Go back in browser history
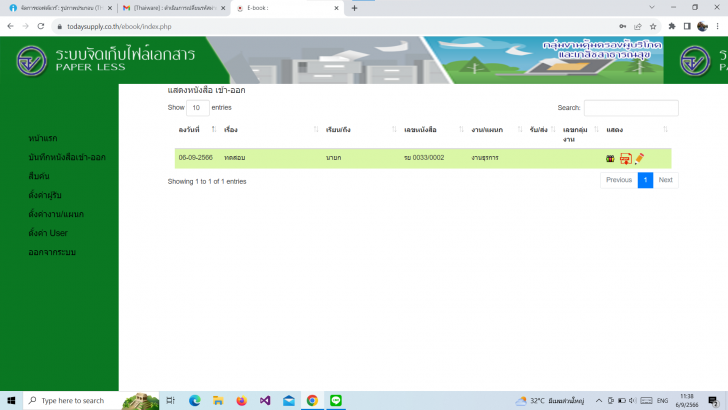728x410 pixels. (10, 26)
